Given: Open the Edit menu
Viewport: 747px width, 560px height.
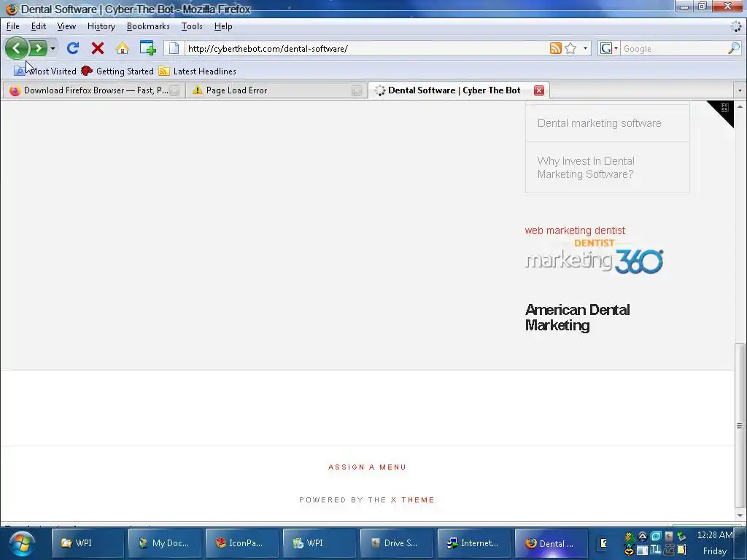Looking at the screenshot, I should click(x=39, y=26).
